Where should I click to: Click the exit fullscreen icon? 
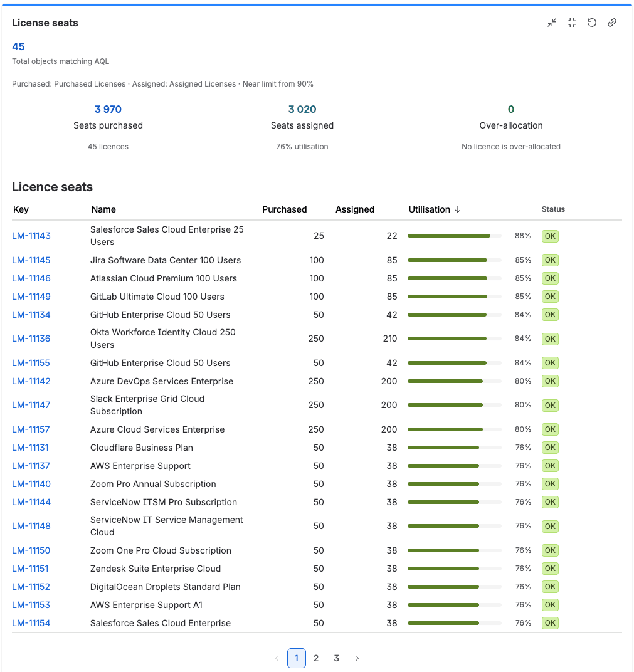click(x=572, y=23)
